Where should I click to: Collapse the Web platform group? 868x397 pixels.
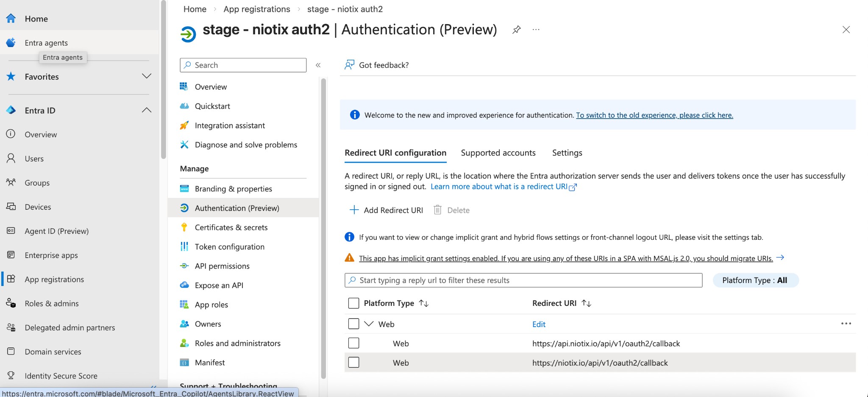[368, 323]
